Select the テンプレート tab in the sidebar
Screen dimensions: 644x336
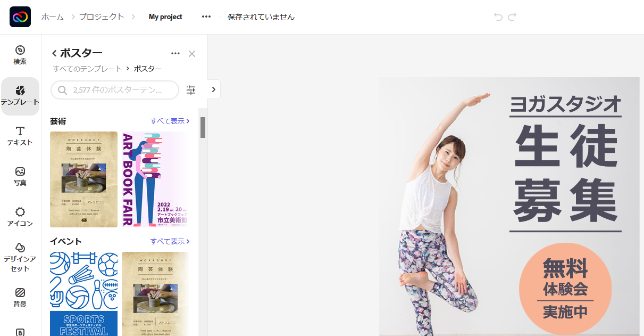tap(20, 96)
